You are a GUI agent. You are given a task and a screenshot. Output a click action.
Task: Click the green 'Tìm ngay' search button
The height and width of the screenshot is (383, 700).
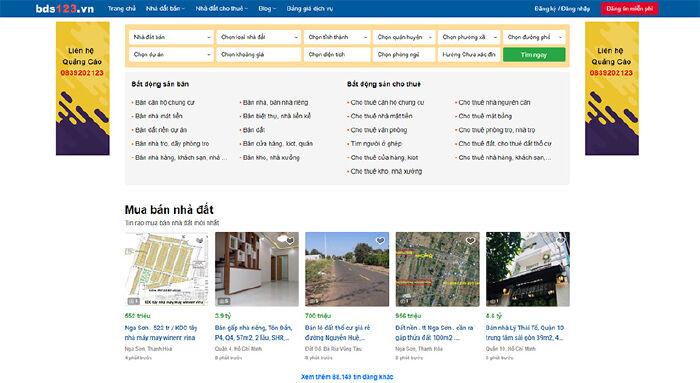[x=534, y=54]
